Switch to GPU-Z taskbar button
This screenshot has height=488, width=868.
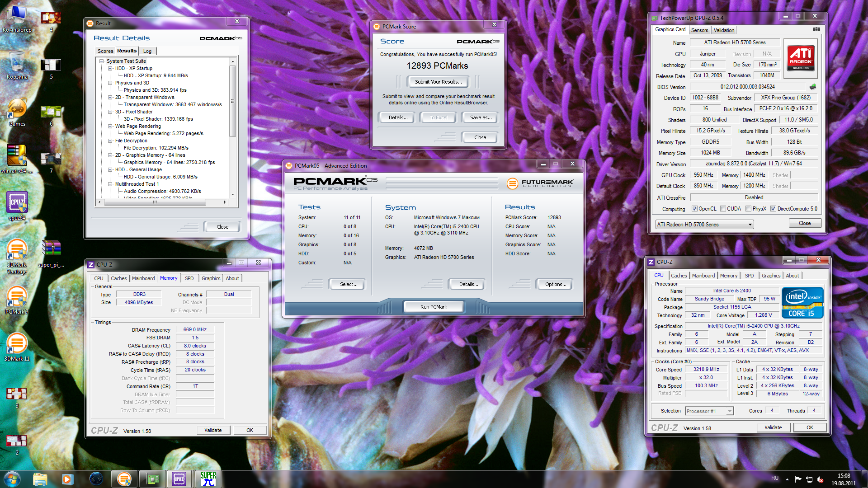point(152,479)
